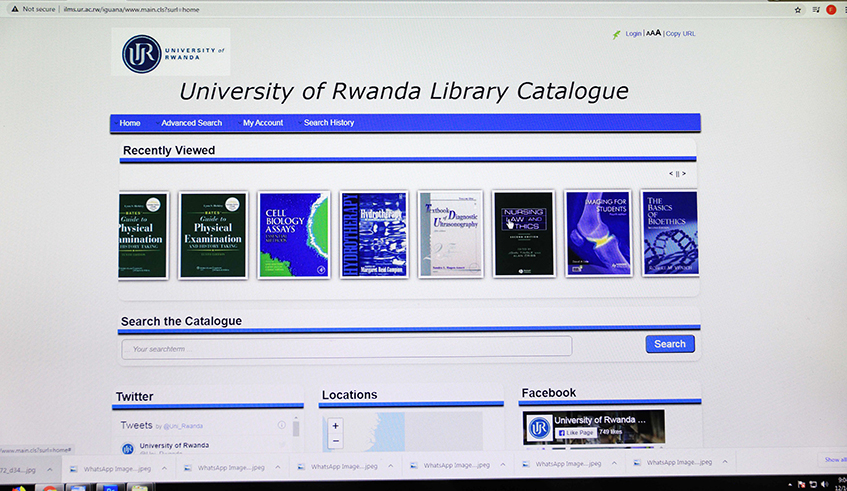Zoom out on the Locations map

335,441
